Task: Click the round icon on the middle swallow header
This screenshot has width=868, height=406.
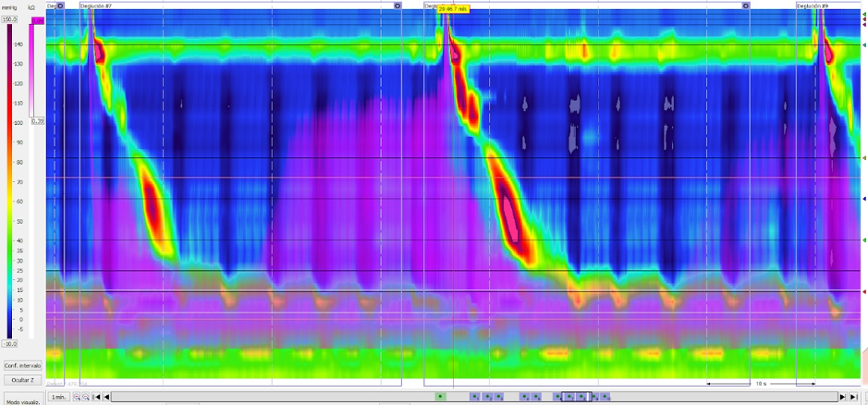Action: (x=746, y=6)
